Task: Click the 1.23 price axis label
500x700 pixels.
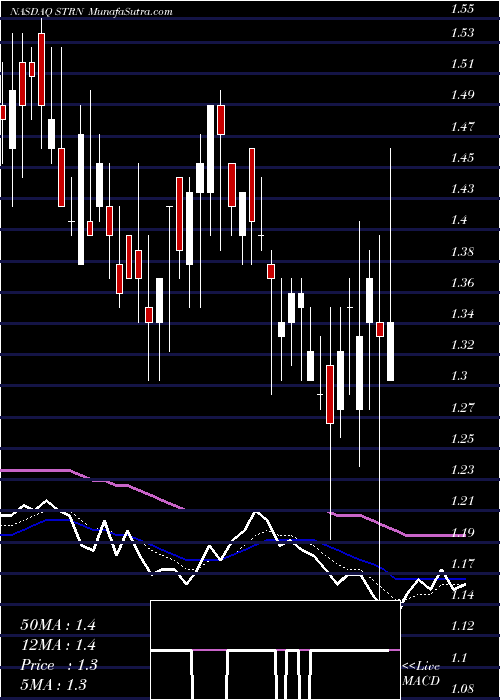Action: coord(462,469)
